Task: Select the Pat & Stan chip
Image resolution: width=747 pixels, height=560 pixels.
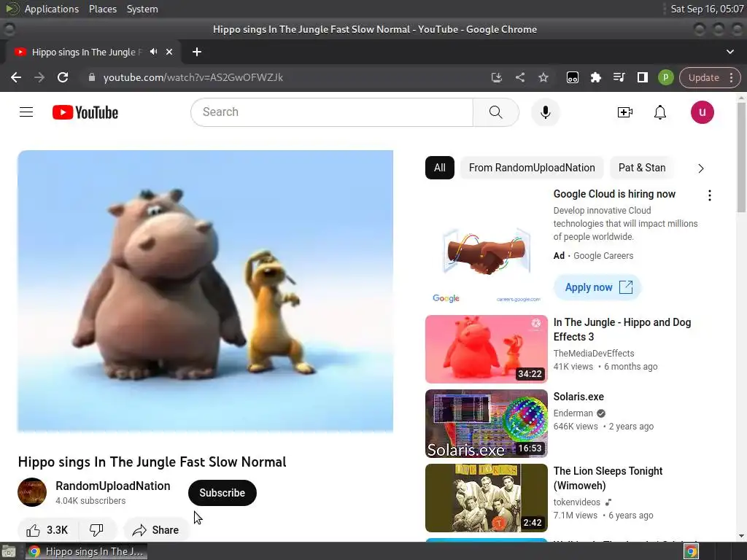Action: point(642,168)
